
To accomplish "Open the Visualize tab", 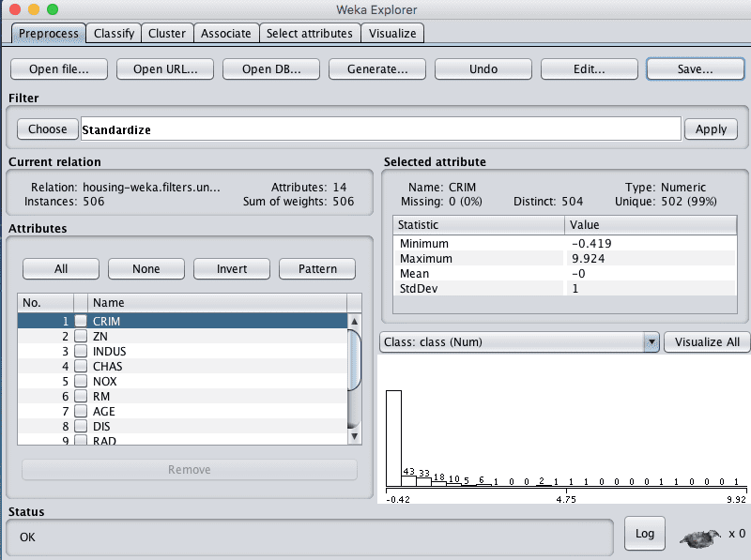I will (392, 33).
